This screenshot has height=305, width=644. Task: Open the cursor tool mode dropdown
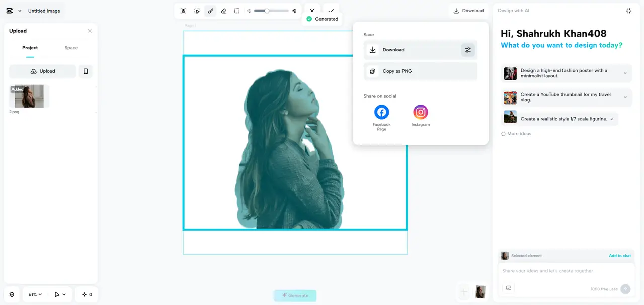coord(60,294)
